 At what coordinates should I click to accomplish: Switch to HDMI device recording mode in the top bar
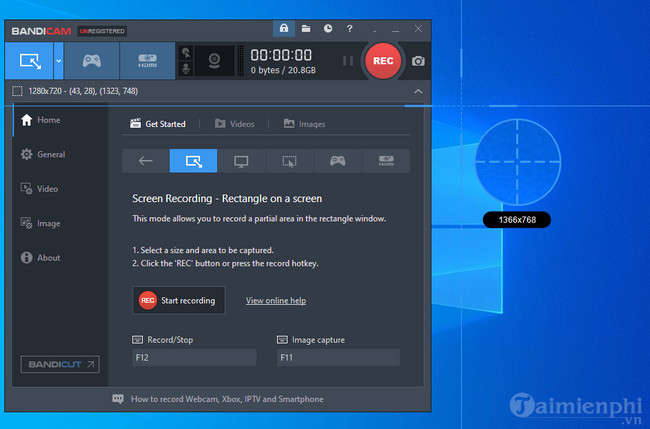pyautogui.click(x=147, y=61)
